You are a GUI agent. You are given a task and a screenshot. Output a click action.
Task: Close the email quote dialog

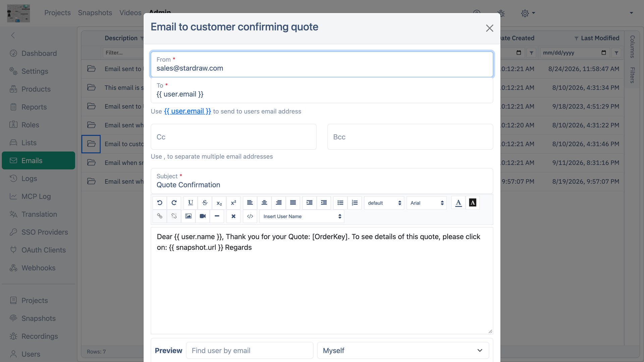pyautogui.click(x=490, y=28)
